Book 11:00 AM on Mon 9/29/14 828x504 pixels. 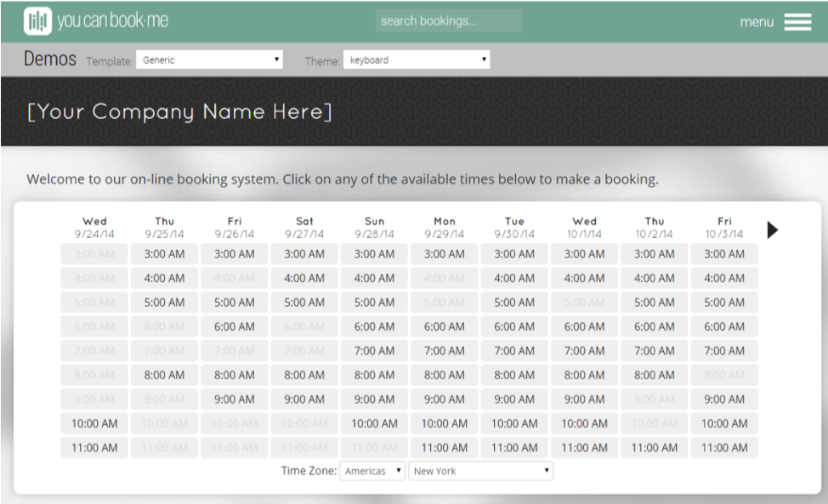click(x=444, y=448)
